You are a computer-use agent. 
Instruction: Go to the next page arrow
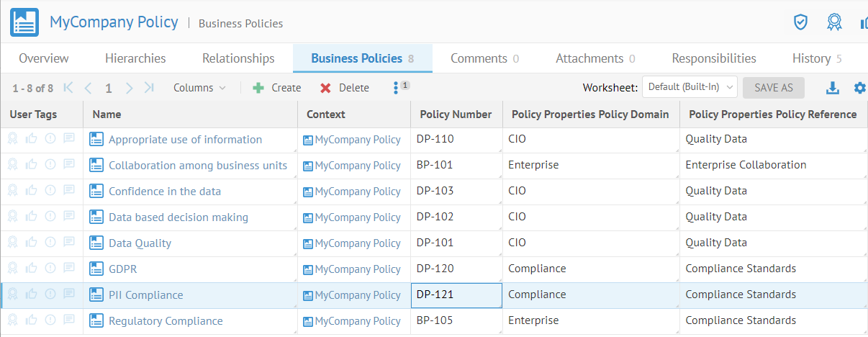(129, 88)
